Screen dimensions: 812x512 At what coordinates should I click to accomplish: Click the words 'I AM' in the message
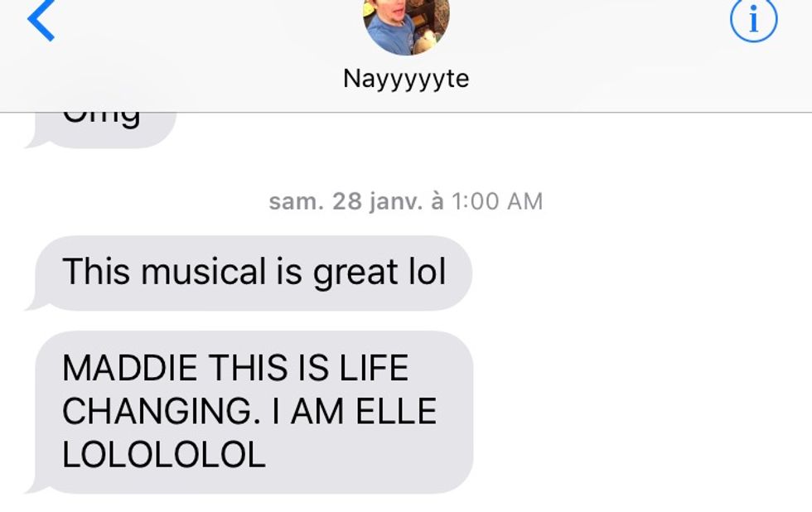pos(308,411)
